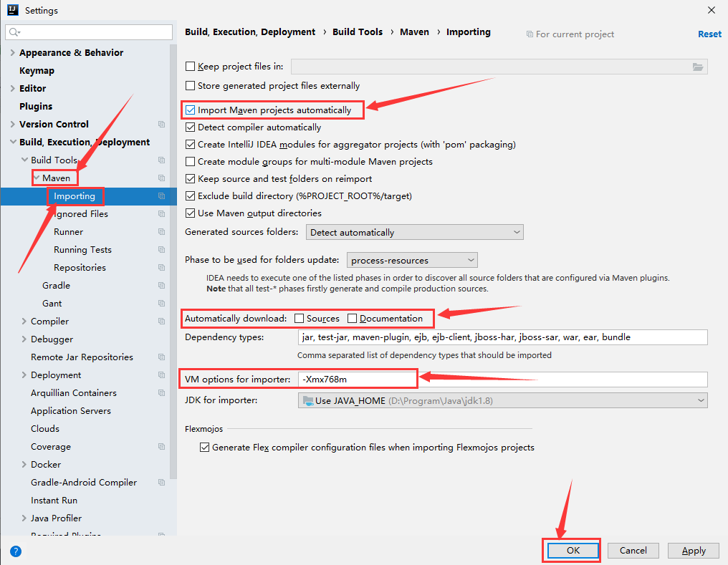Enable 'Keep project files in' checkbox

(190, 67)
